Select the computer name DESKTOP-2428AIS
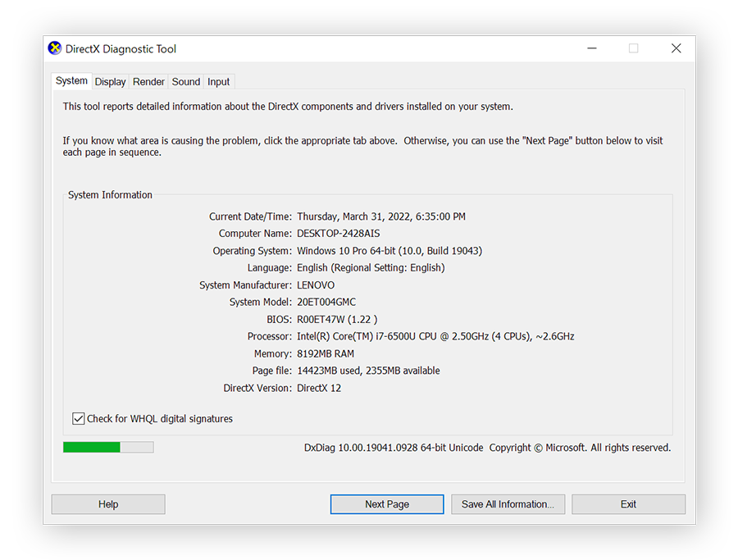Viewport: 738px width, 560px height. point(340,234)
